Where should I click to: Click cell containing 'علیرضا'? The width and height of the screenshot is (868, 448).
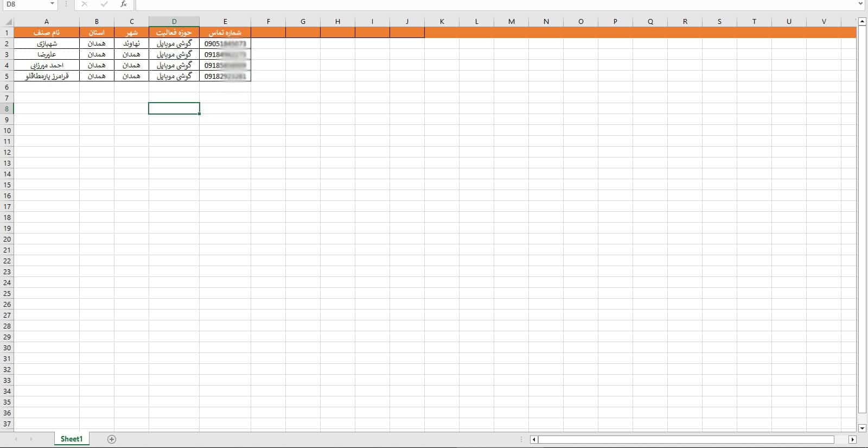click(47, 54)
